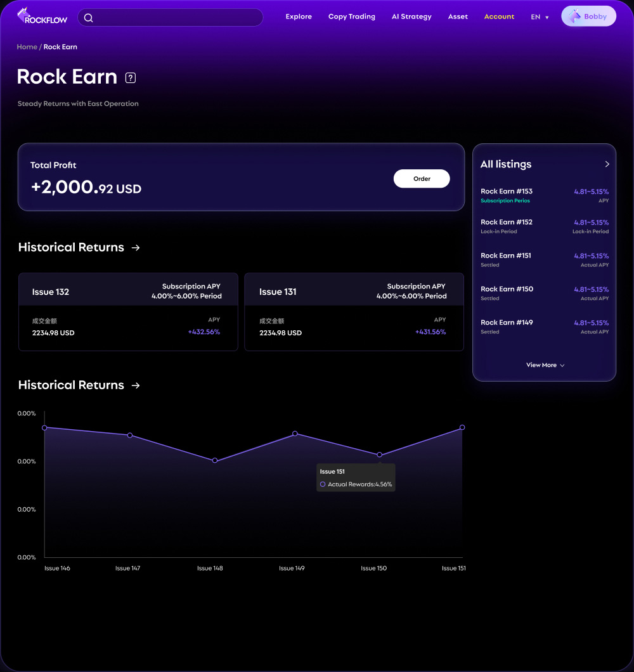Open the Issue 132 returns card

pos(128,312)
